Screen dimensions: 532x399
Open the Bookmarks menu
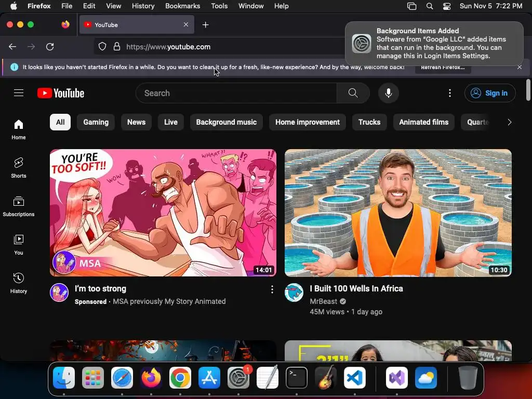click(182, 6)
